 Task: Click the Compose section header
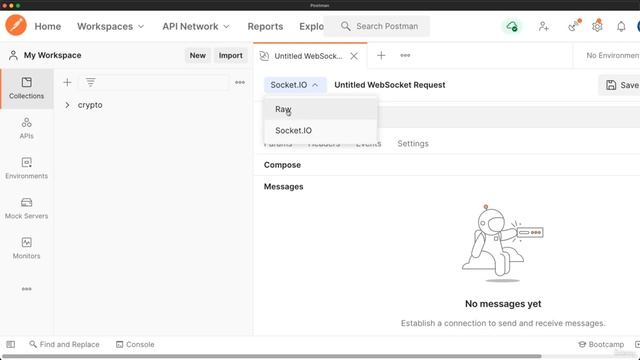(x=282, y=165)
